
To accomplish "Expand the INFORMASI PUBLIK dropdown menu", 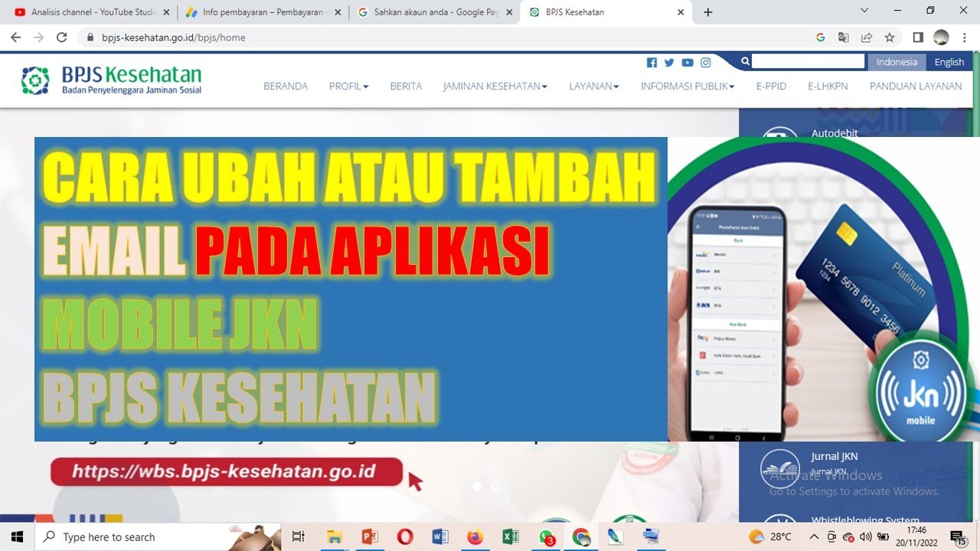I will [x=688, y=86].
